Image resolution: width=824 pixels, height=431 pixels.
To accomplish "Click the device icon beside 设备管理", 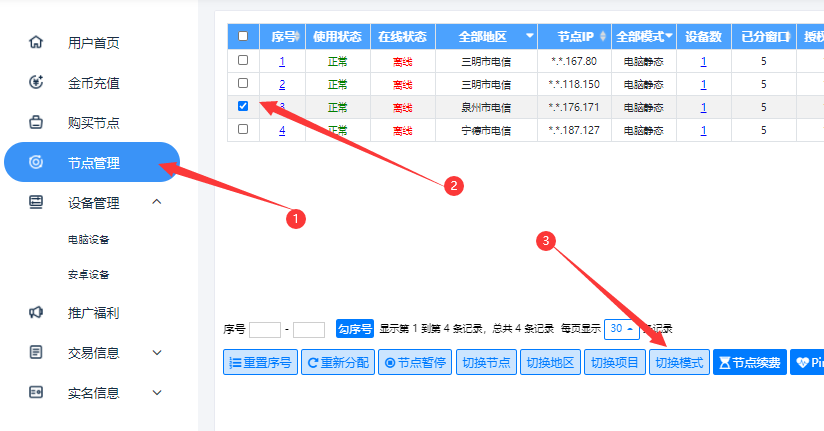I will click(36, 202).
